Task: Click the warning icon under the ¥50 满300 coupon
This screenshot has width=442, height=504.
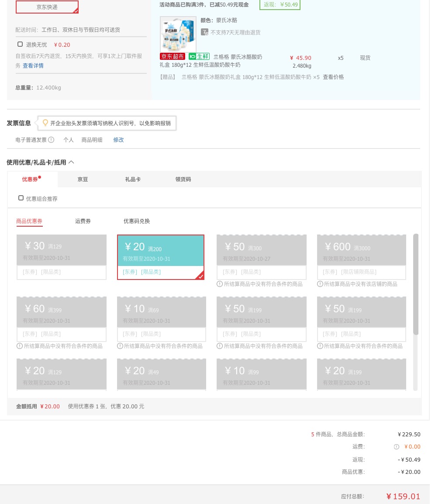Action: click(220, 284)
